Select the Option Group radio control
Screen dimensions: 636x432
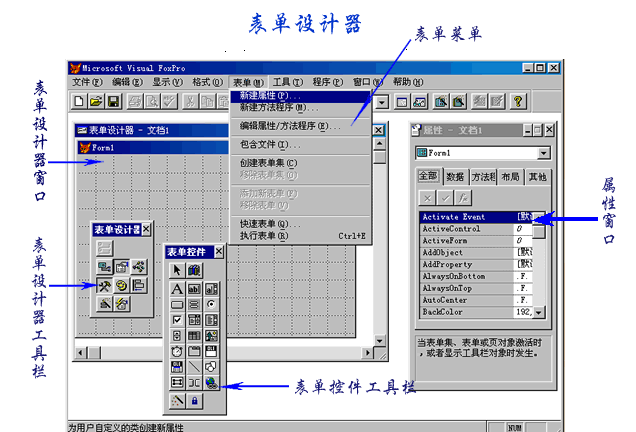[x=211, y=304]
